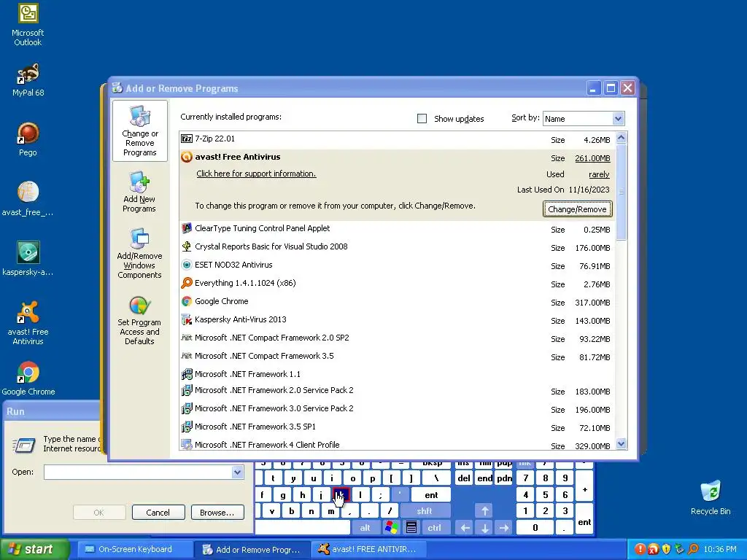Open the Sort by Name dropdown
747x560 pixels.
click(x=618, y=119)
